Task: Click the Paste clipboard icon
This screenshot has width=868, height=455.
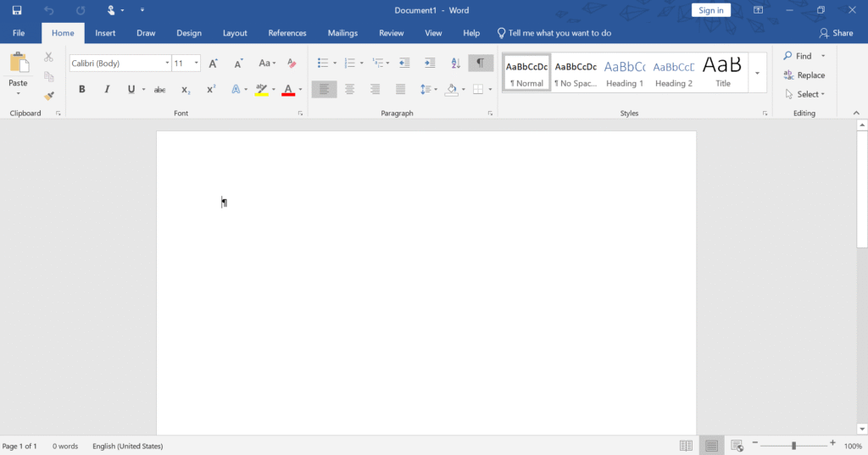Action: coord(19,63)
